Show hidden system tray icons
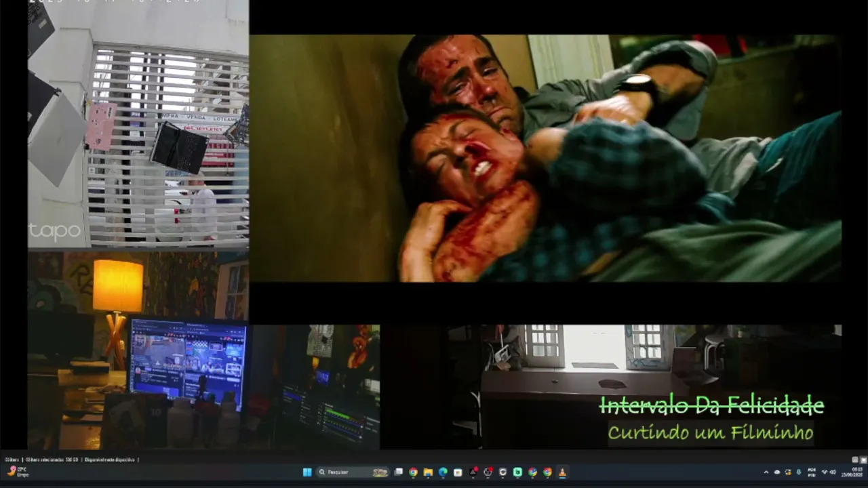This screenshot has height=488, width=868. [766, 472]
